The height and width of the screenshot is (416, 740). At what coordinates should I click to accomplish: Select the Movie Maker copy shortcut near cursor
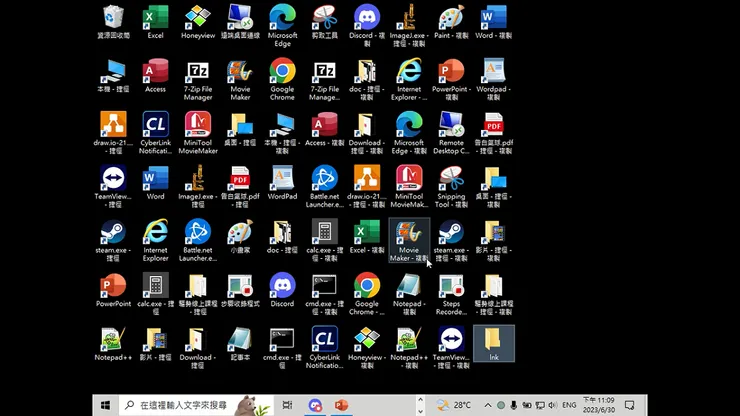(x=409, y=240)
